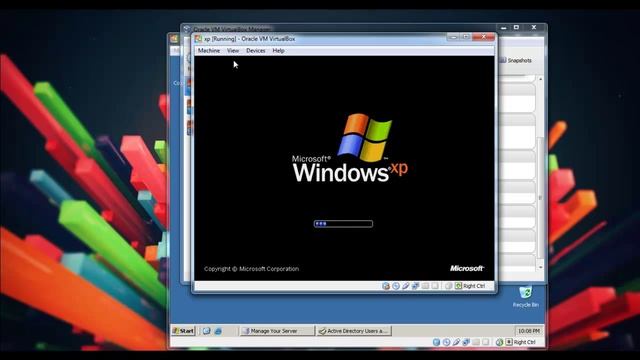Minimize the xp Running VirtualBox window
The height and width of the screenshot is (360, 640).
tap(453, 37)
